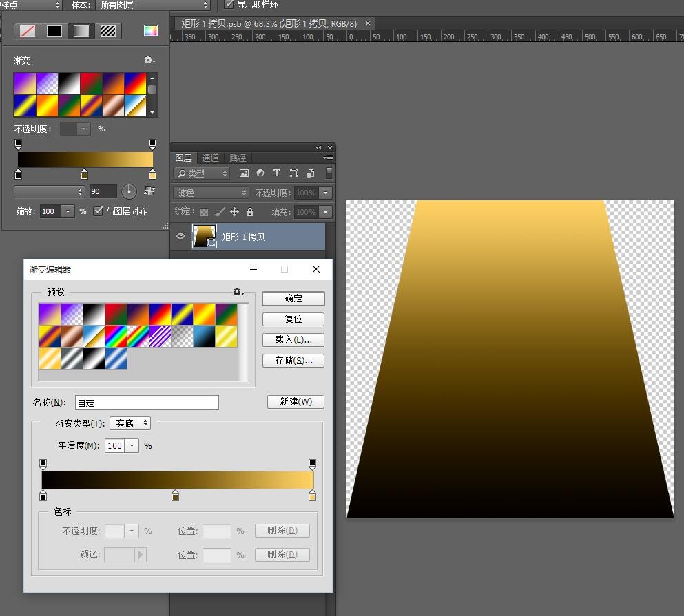684x616 pixels.
Task: Click the lock all padlock icon
Action: point(249,212)
